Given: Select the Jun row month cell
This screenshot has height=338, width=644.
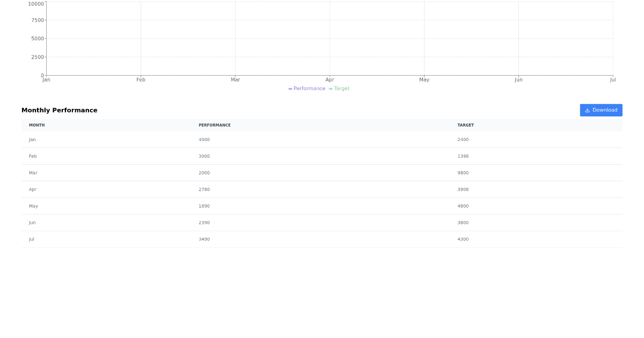Looking at the screenshot, I should [x=32, y=223].
